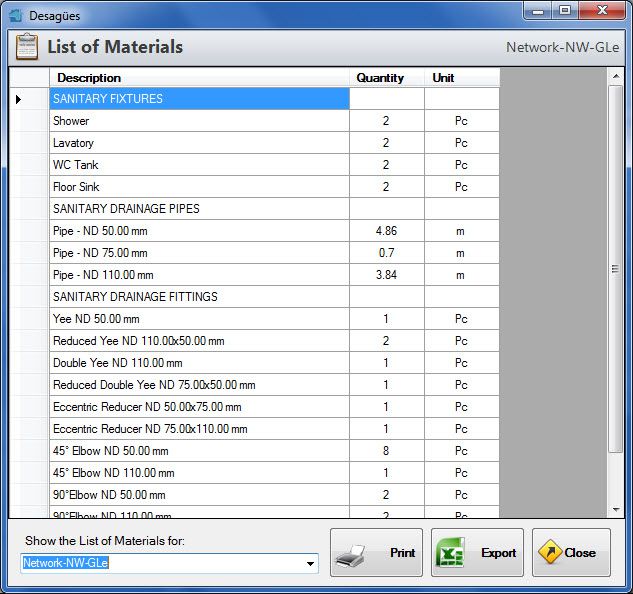Select the Network-NW-GLe combo box field

click(x=160, y=563)
